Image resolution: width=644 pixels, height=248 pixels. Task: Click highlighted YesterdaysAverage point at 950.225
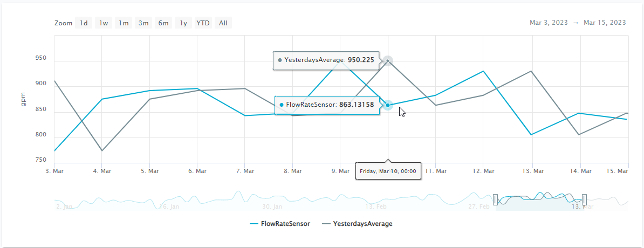[x=388, y=60]
